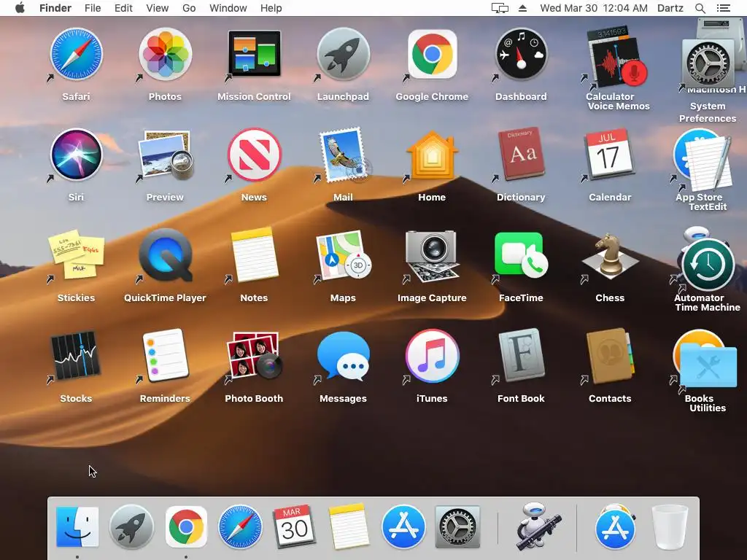Open Spotlight search magnifier
The image size is (747, 560).
[700, 8]
